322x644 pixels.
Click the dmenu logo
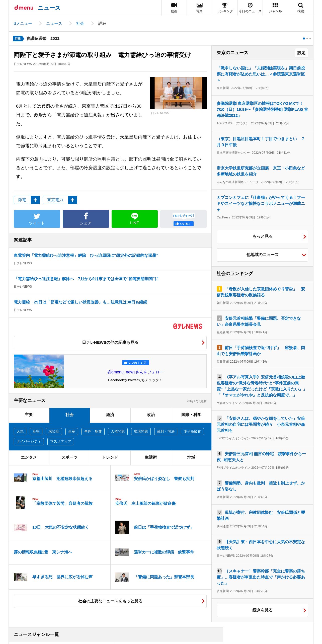click(x=24, y=8)
